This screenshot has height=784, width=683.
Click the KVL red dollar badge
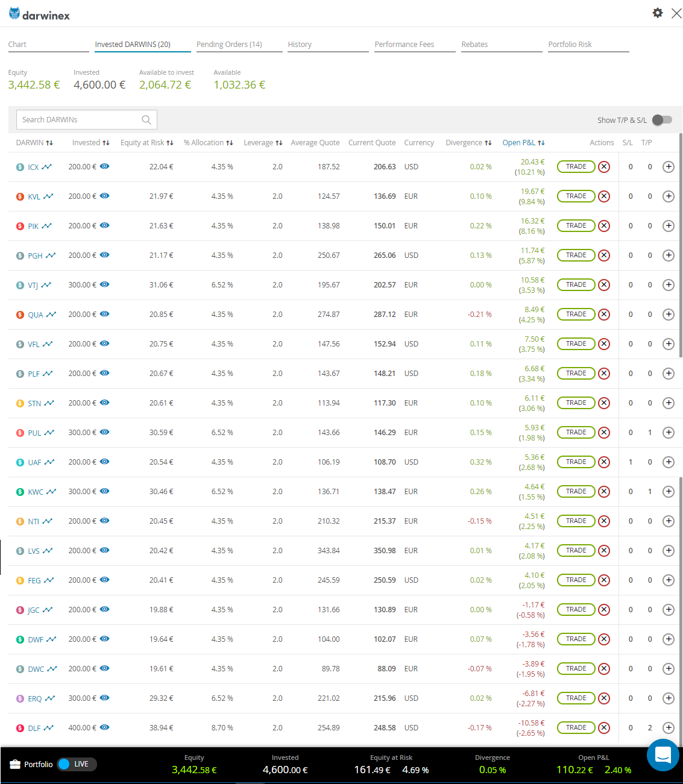[x=20, y=197]
